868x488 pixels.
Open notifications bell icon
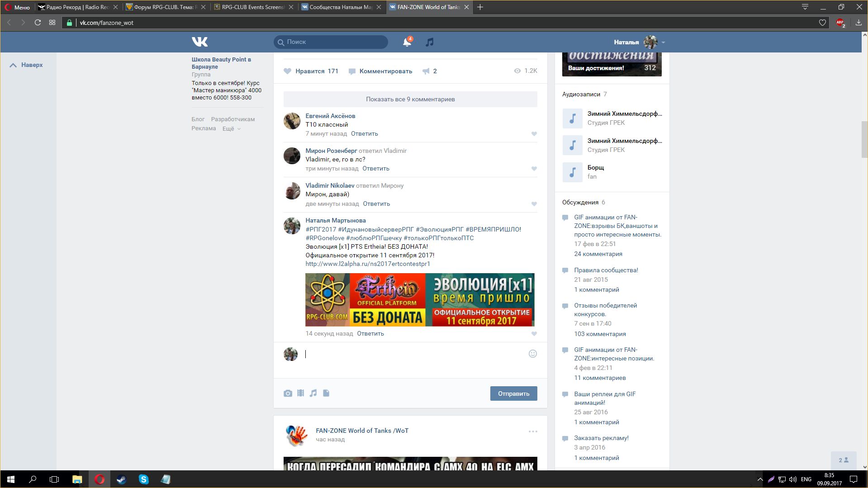pyautogui.click(x=407, y=42)
